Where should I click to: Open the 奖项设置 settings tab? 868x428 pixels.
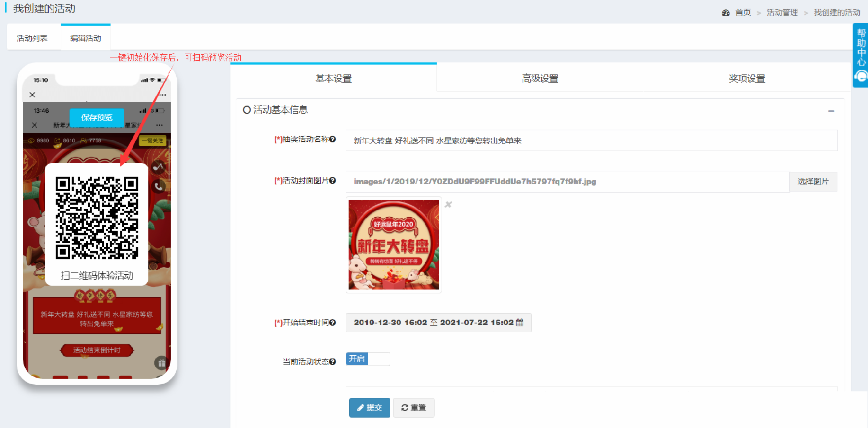(747, 78)
